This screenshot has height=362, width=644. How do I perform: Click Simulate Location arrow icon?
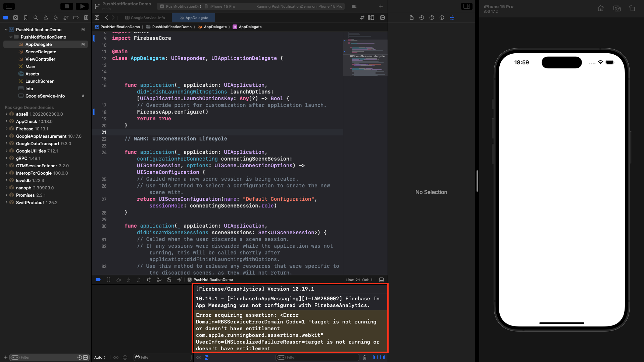click(x=179, y=280)
